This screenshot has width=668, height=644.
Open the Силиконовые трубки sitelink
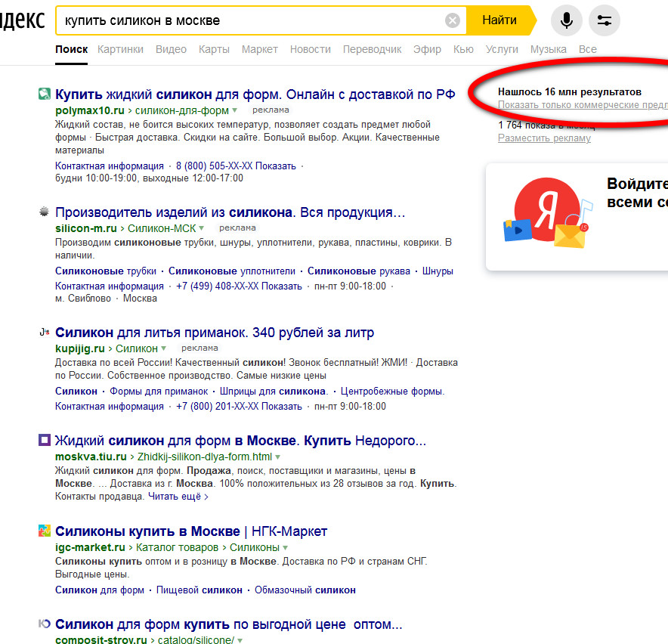point(105,271)
